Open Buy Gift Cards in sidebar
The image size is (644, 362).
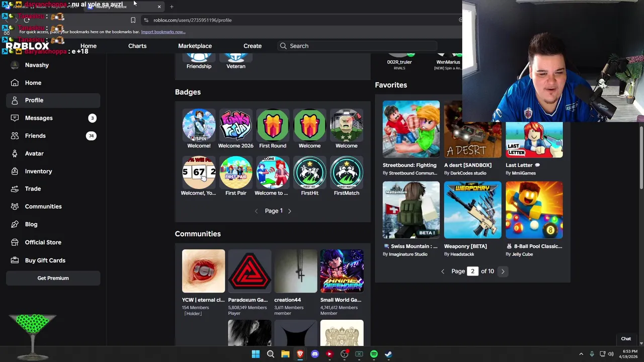tap(53, 260)
